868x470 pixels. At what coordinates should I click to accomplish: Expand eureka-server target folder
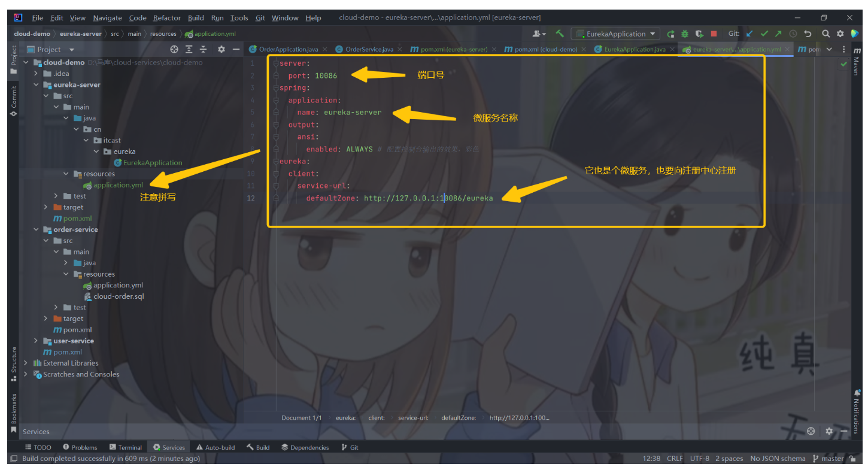pyautogui.click(x=46, y=207)
